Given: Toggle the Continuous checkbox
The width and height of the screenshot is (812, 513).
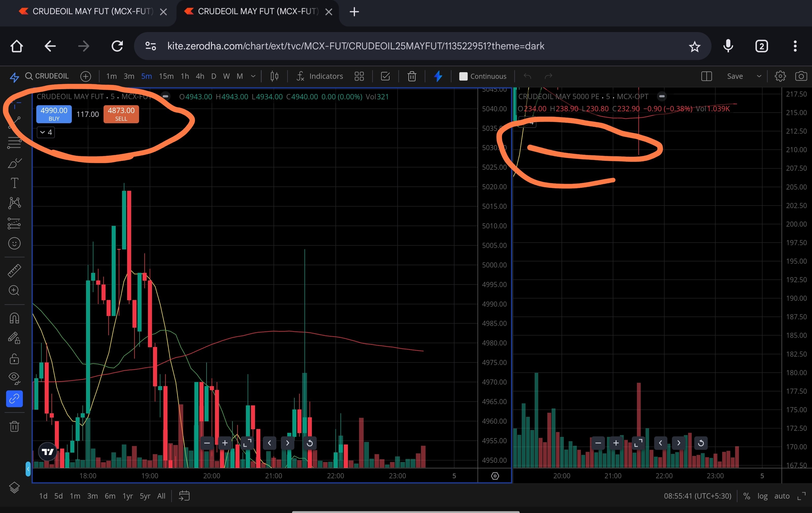Looking at the screenshot, I should pos(463,76).
